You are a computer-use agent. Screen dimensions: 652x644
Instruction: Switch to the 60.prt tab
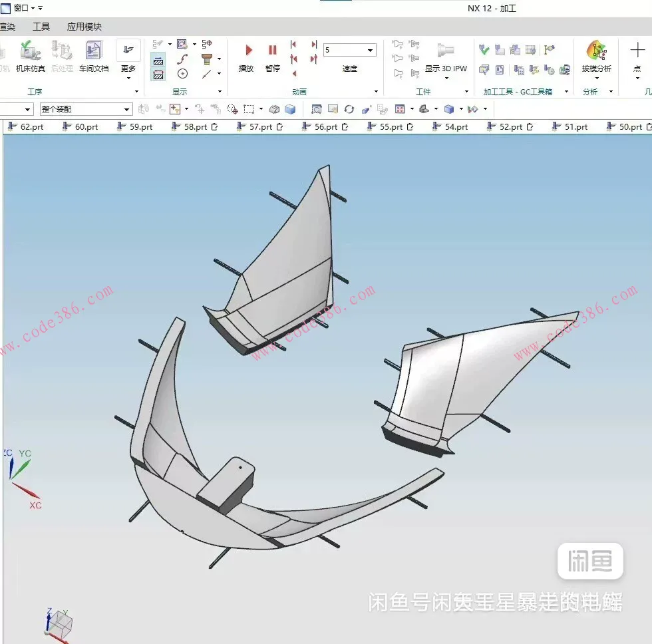(80, 127)
